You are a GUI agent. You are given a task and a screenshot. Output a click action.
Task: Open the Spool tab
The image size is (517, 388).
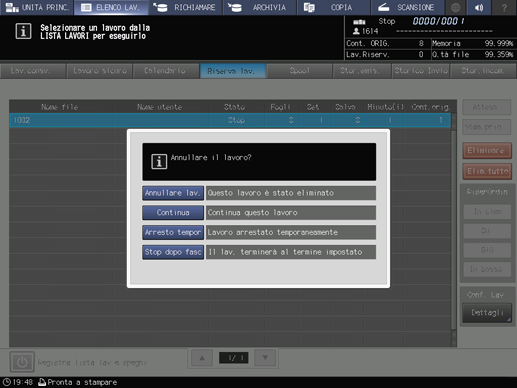pos(299,71)
